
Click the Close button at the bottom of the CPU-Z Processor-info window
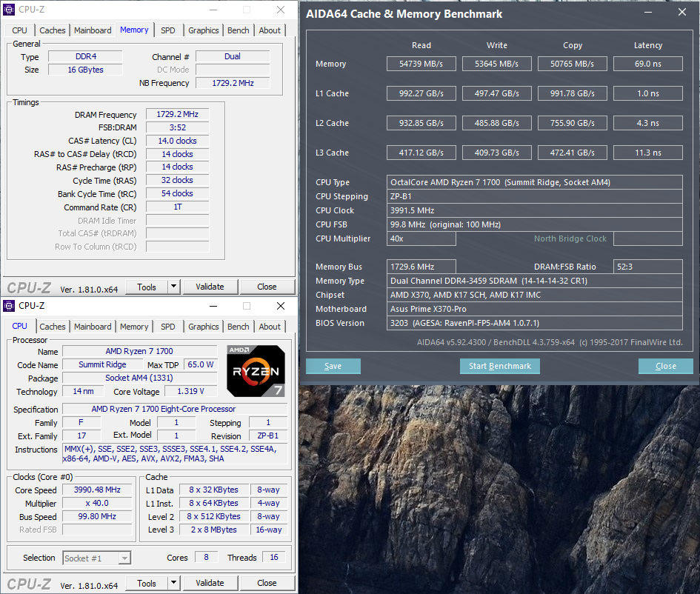pyautogui.click(x=267, y=583)
